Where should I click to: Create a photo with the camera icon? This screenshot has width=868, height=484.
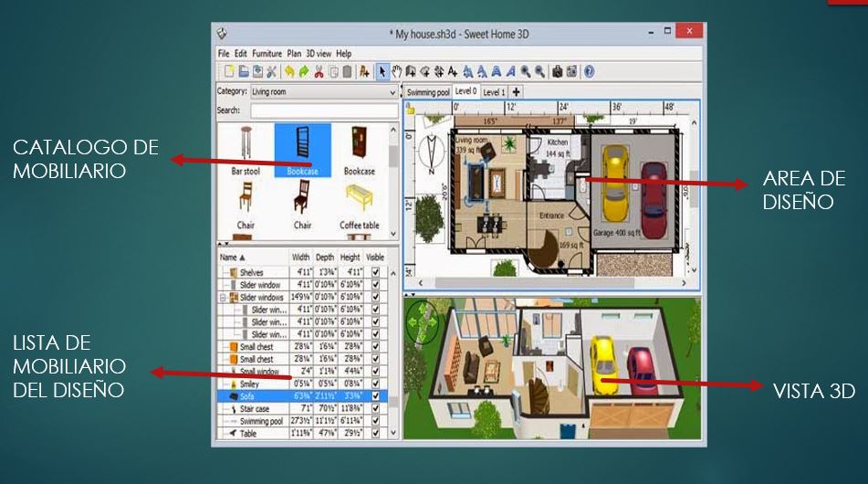558,71
